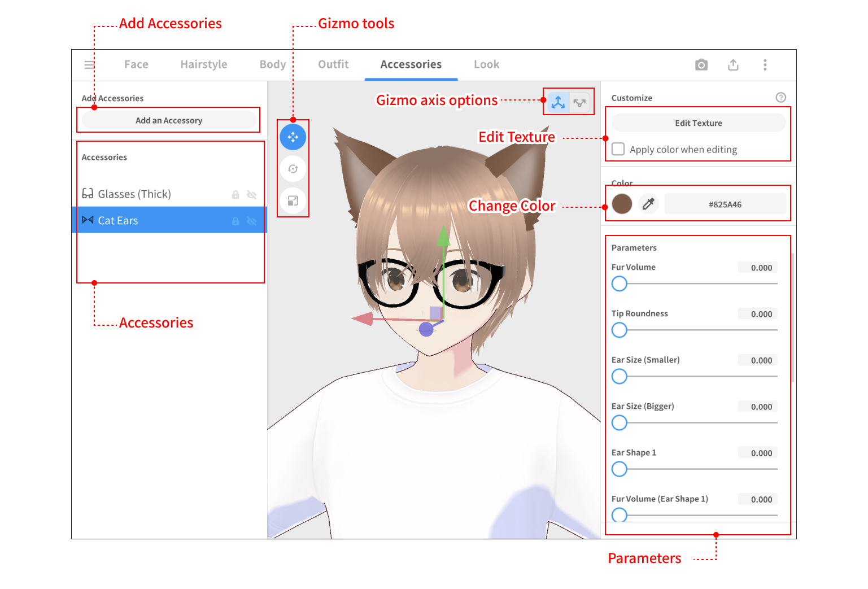Open the three-dot more options menu
The height and width of the screenshot is (589, 868).
[765, 65]
